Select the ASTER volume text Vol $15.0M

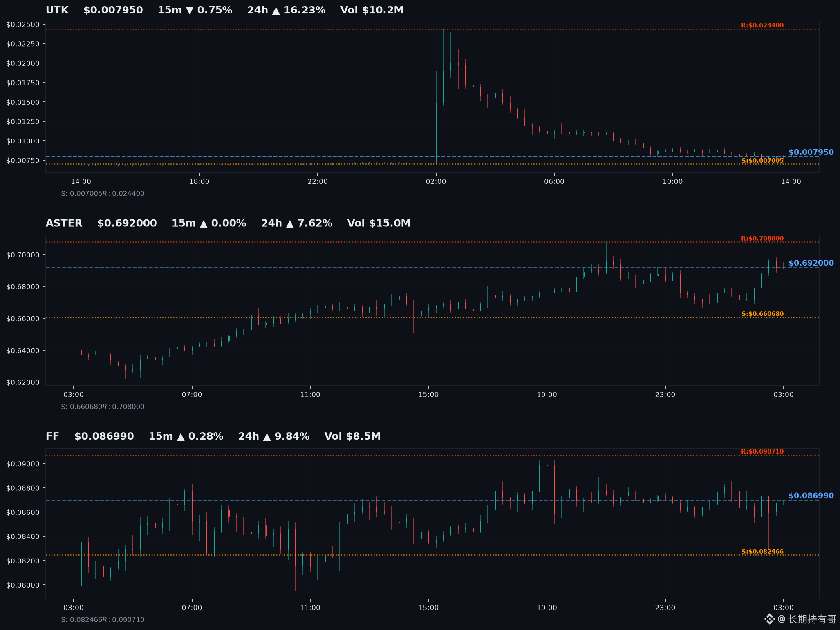[379, 223]
